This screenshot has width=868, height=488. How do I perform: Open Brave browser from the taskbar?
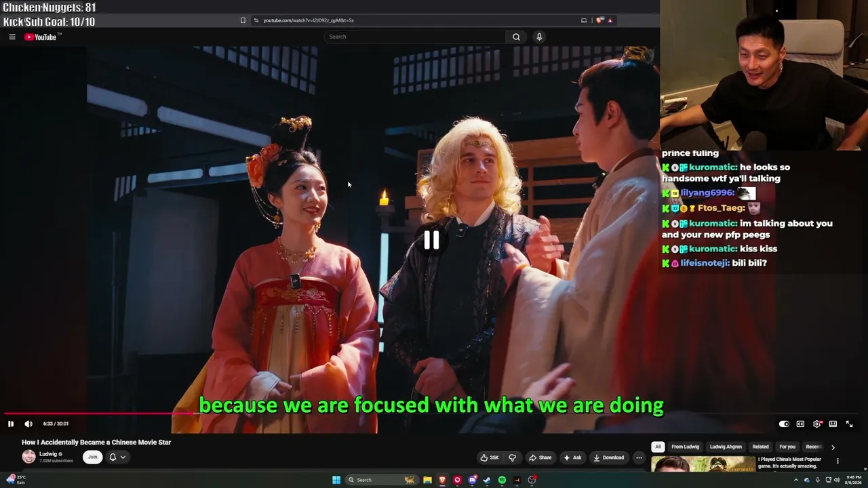point(442,480)
